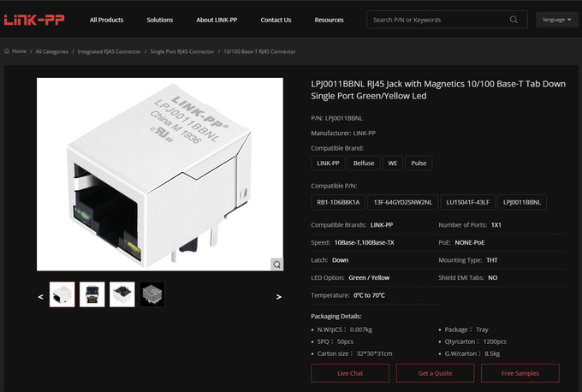Click the Latch value Down

click(x=340, y=260)
